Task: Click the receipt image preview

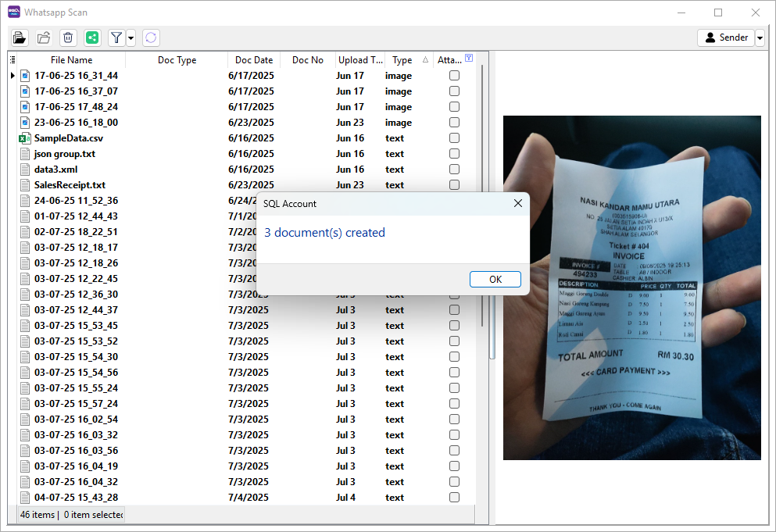Action: tap(631, 287)
